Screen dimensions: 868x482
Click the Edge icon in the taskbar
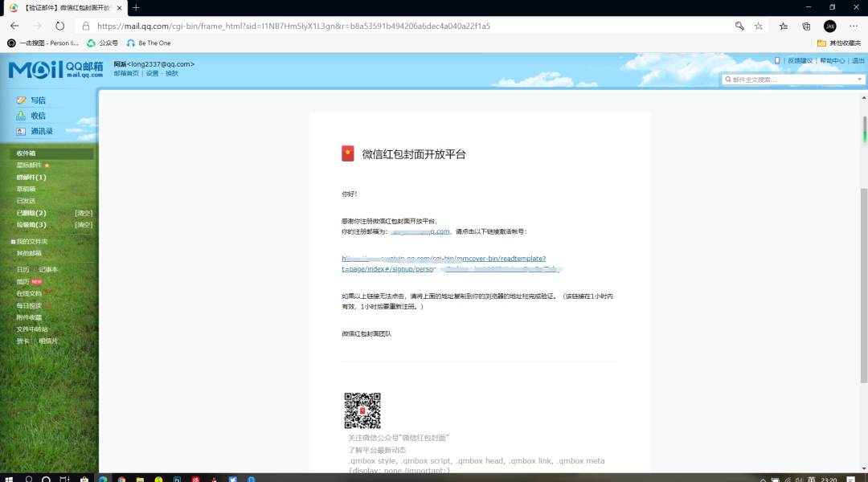coord(102,479)
